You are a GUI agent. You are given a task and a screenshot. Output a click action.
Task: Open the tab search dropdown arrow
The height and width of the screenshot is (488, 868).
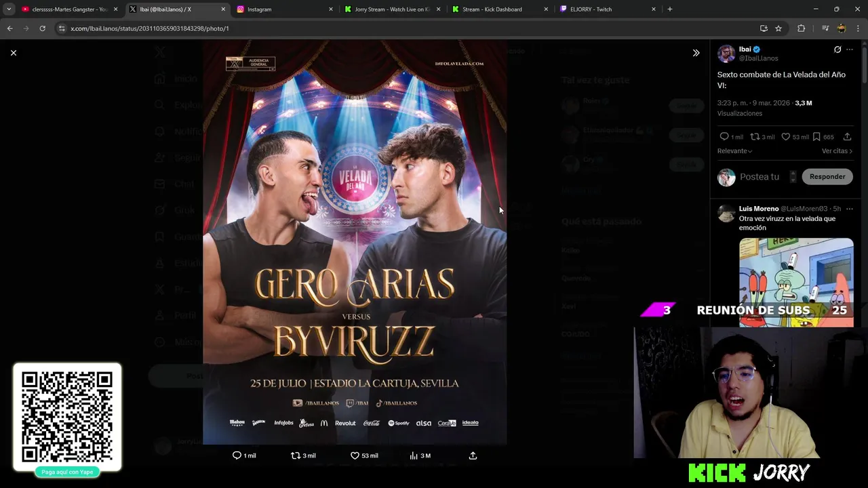(x=8, y=9)
